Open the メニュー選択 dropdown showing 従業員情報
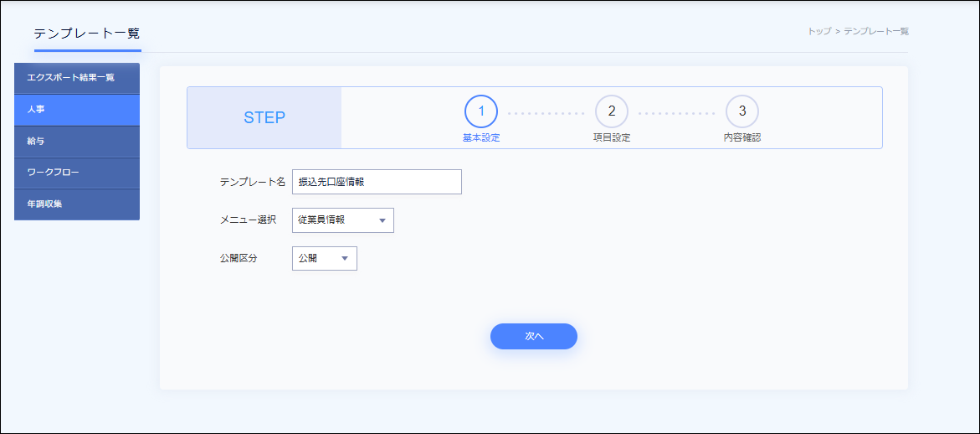 coord(343,220)
